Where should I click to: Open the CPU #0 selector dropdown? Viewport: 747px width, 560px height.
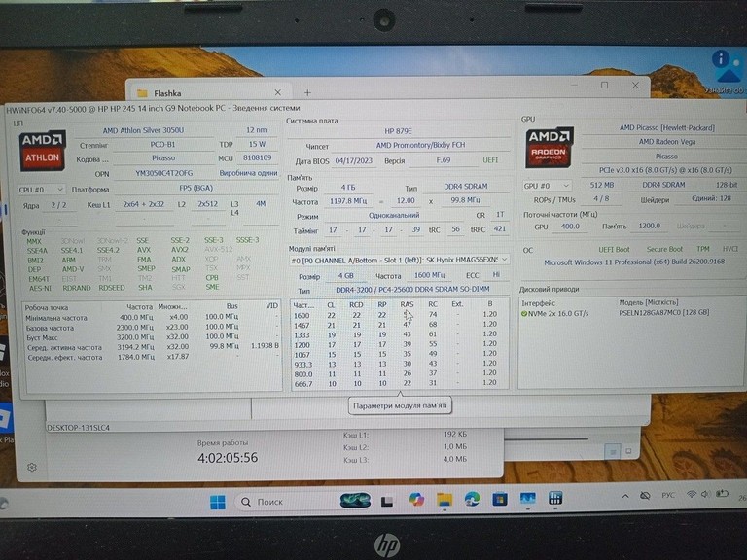42,189
